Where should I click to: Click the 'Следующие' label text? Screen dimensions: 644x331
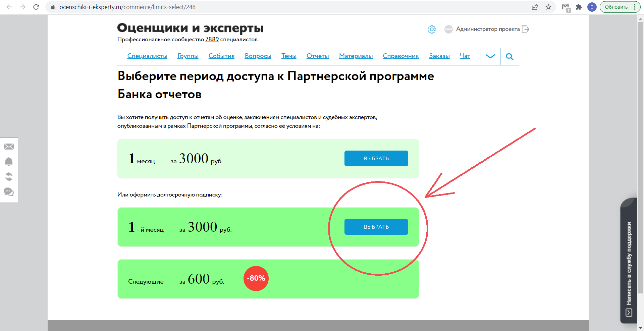click(x=146, y=282)
